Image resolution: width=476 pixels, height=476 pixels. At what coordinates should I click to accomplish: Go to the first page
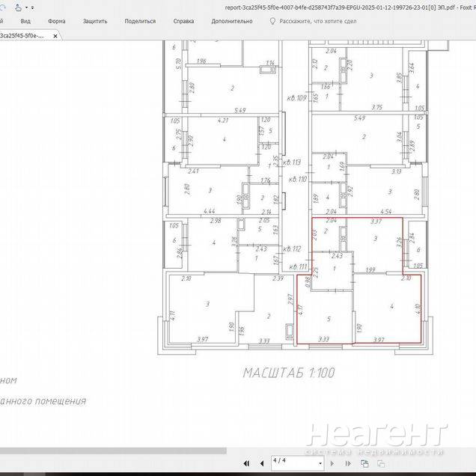pyautogui.click(x=246, y=464)
